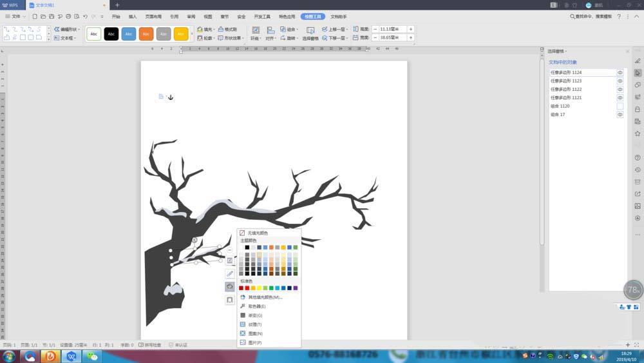The height and width of the screenshot is (363, 644).
Task: Click the format painter 格式刷 button
Action: [227, 30]
